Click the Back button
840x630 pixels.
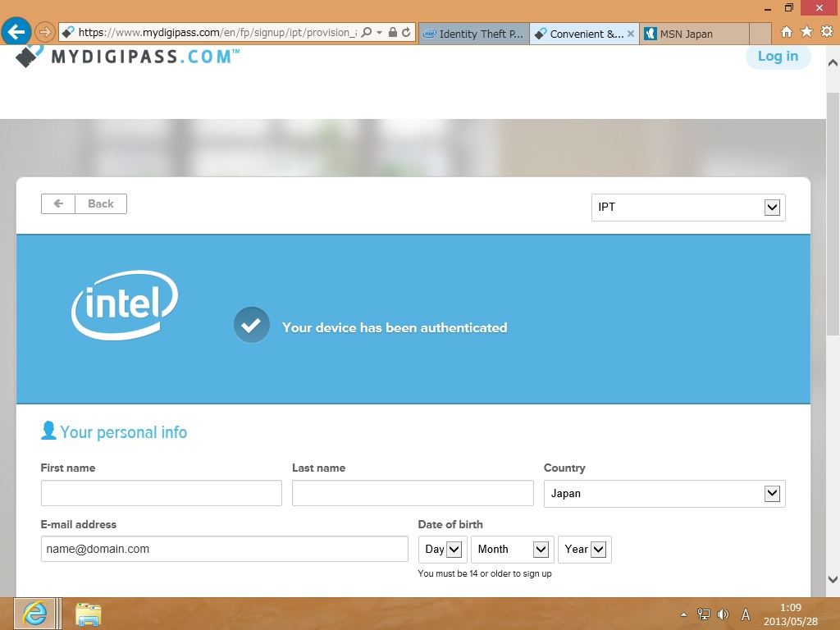(84, 203)
